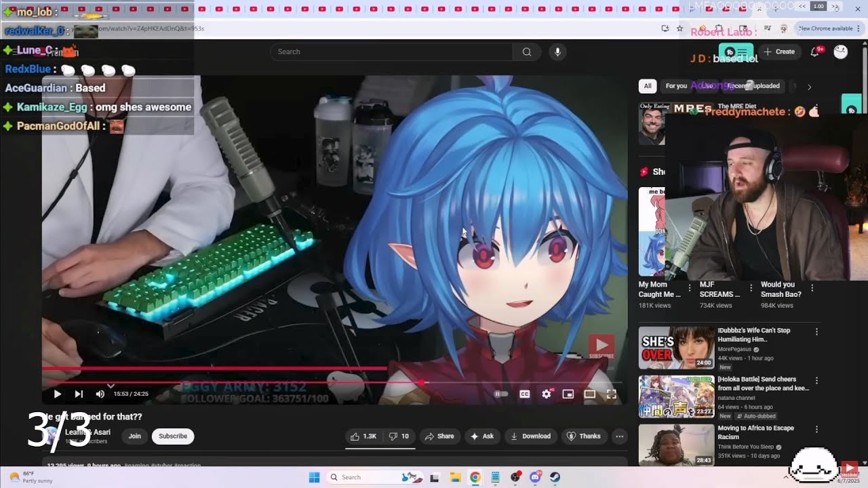Decrease speed with the << button
Screen dimensions: 868x488
click(802, 6)
